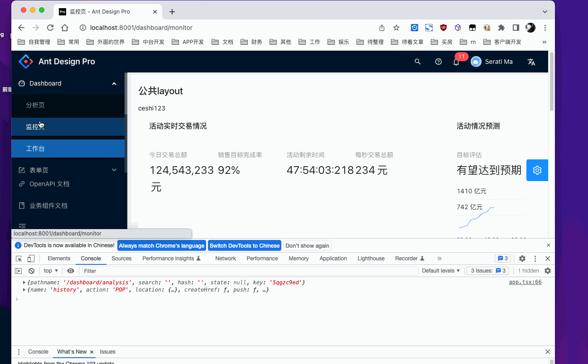
Task: Open the Default levels dropdown
Action: click(440, 271)
